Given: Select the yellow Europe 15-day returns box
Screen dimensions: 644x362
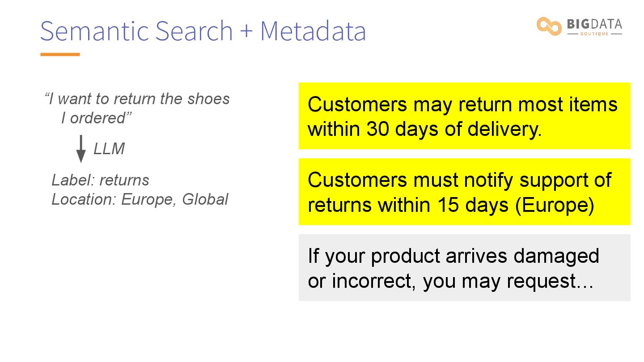Looking at the screenshot, I should coord(464,192).
